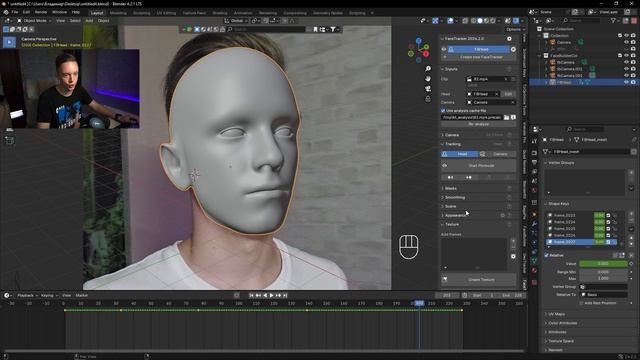This screenshot has height=360, width=640.
Task: Open the Modifiers wrench properties tab
Action: [534, 224]
